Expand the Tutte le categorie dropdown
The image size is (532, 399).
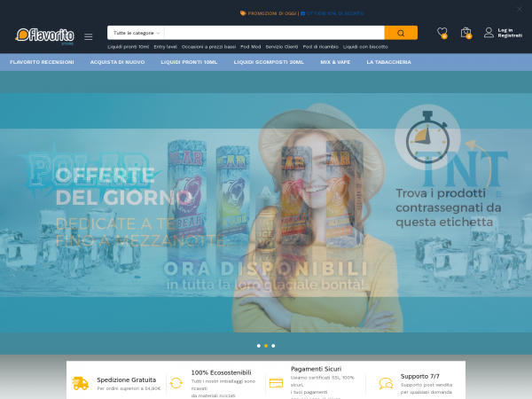pyautogui.click(x=137, y=33)
